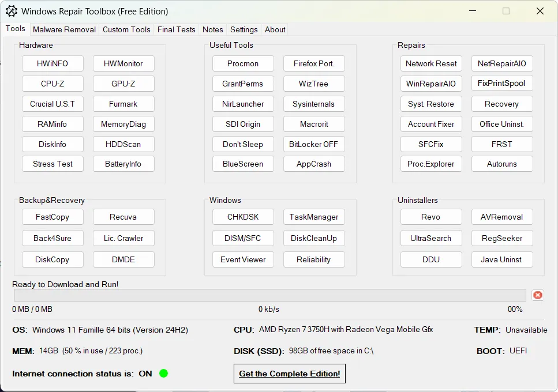
Task: Open Sysinternals tools
Action: coord(314,104)
